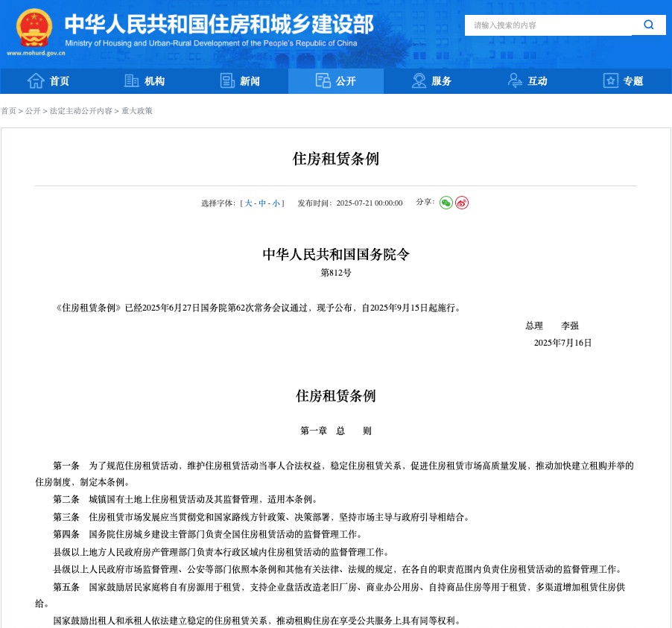Click the 机构 building icon
This screenshot has width=672, height=628.
pos(132,80)
